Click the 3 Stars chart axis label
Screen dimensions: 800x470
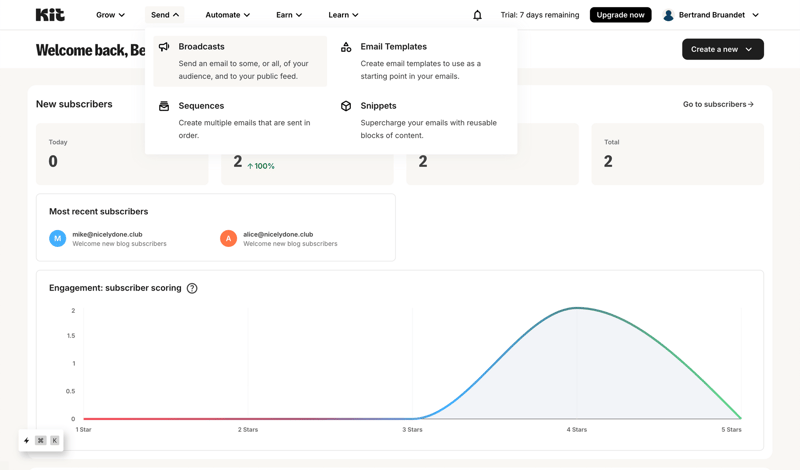412,430
